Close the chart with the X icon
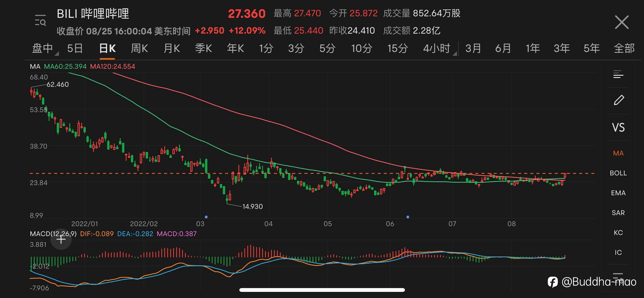This screenshot has width=644, height=298. coord(621,22)
